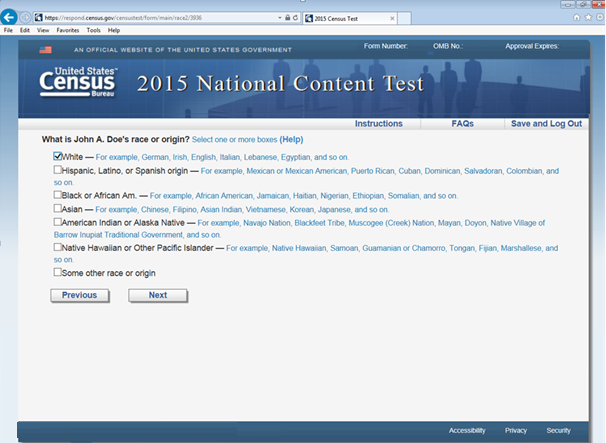The image size is (606, 443).
Task: Open the Privacy footer link
Action: 516,431
